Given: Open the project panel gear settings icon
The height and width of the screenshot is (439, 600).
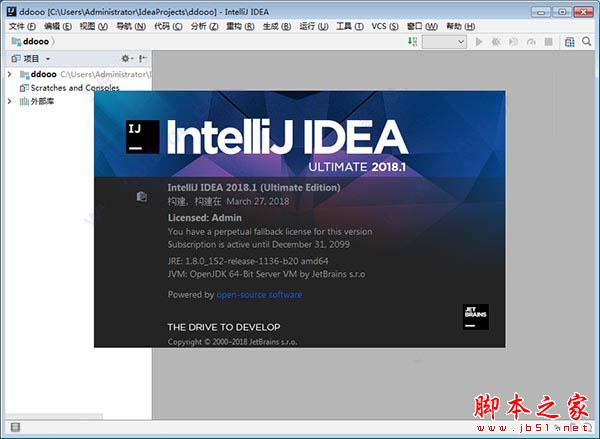Looking at the screenshot, I should (126, 59).
